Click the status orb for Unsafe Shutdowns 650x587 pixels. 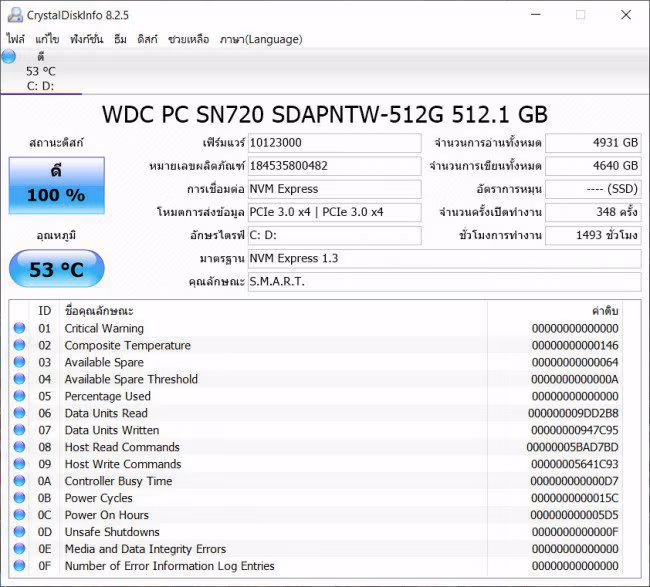coord(19,531)
